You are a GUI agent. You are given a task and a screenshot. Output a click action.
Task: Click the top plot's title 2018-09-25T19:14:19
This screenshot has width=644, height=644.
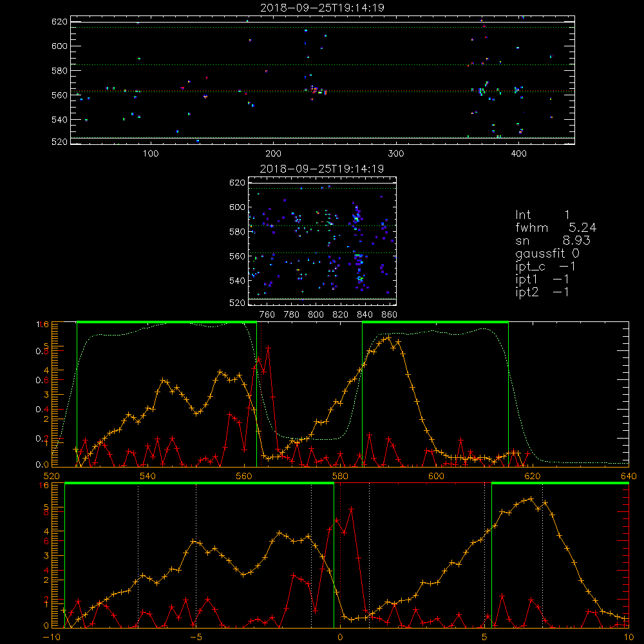pos(322,8)
